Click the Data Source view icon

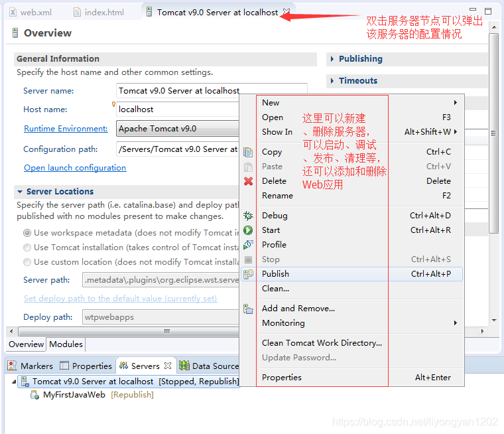(184, 366)
